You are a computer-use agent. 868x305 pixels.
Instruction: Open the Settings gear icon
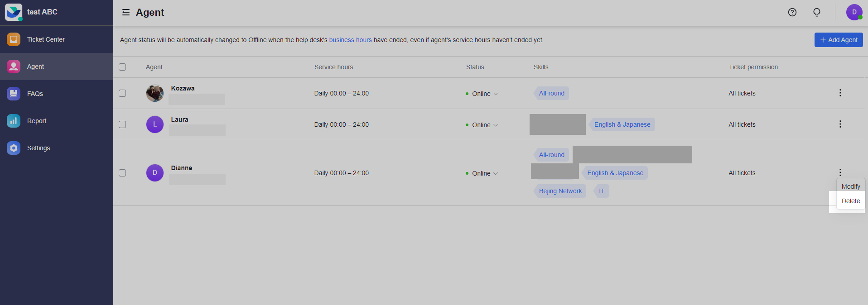click(14, 148)
